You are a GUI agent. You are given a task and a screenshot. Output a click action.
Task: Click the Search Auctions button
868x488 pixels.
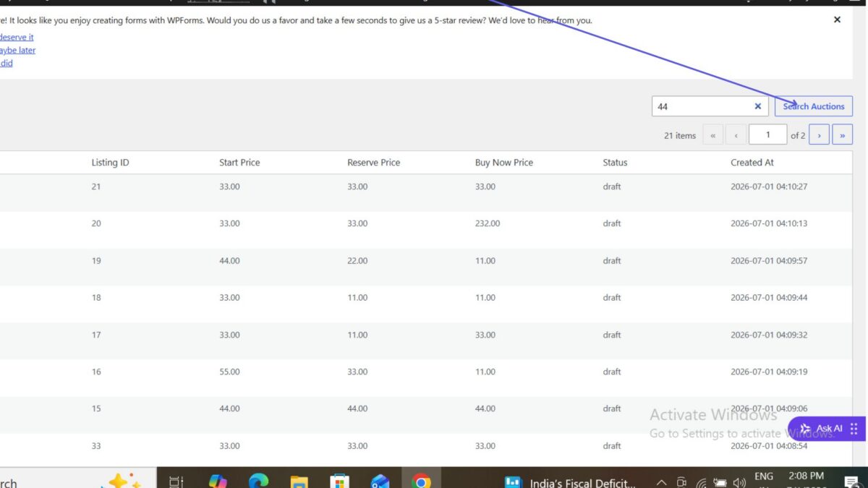[814, 106]
